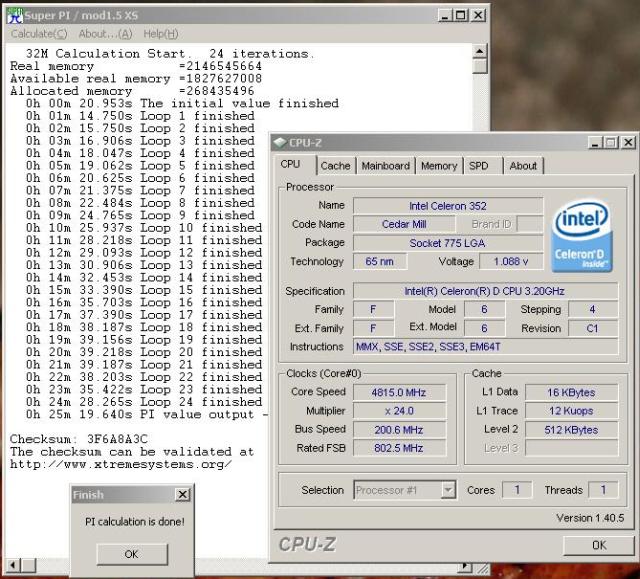Viewport: 640px width, 579px height.
Task: Click the Threads value field
Action: tap(603, 490)
